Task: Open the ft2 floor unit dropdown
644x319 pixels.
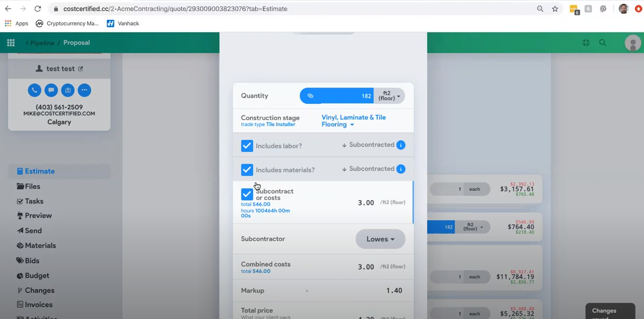Action: pos(389,95)
